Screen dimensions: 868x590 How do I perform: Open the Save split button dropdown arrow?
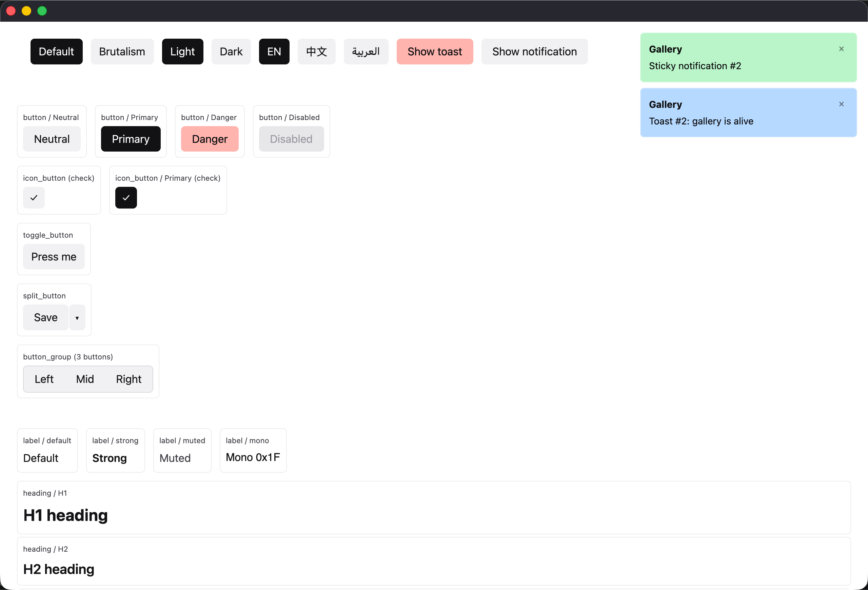click(77, 317)
